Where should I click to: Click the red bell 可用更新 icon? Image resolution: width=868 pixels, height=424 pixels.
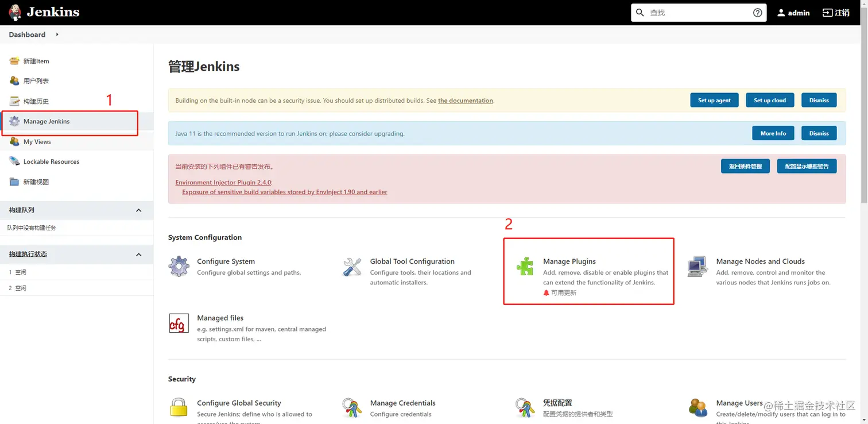tap(546, 293)
